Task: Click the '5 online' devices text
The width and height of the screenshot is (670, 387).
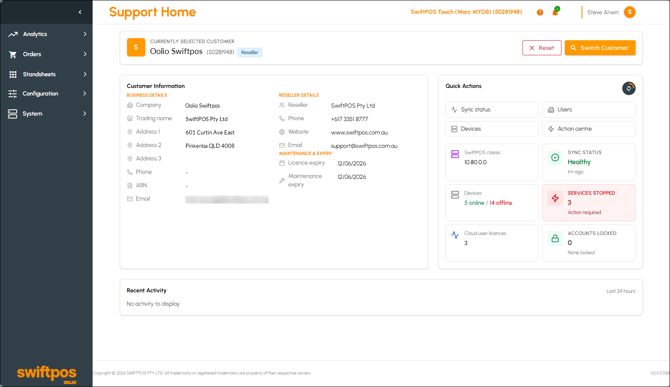Action: [474, 203]
